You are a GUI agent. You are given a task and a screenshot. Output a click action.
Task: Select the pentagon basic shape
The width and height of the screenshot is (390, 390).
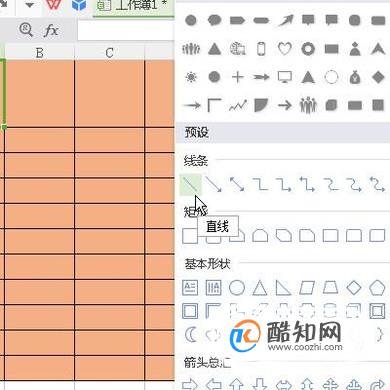point(377,287)
